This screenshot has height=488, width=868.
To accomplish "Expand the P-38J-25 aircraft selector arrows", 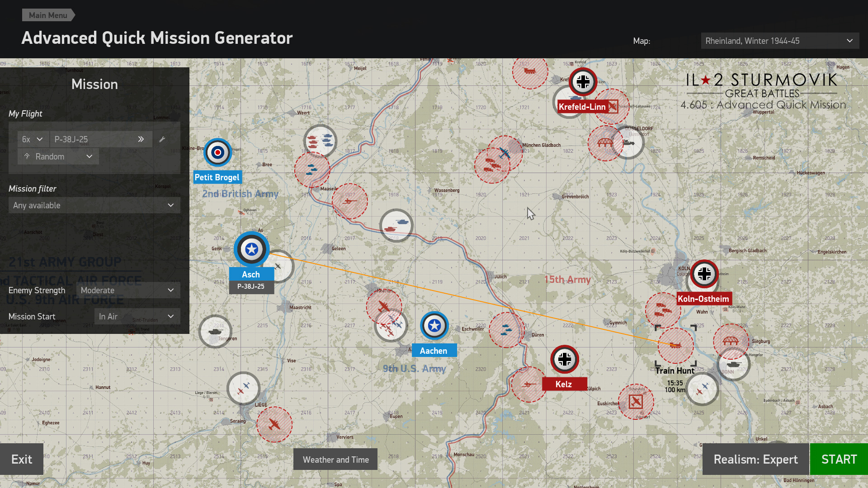I will tap(141, 139).
